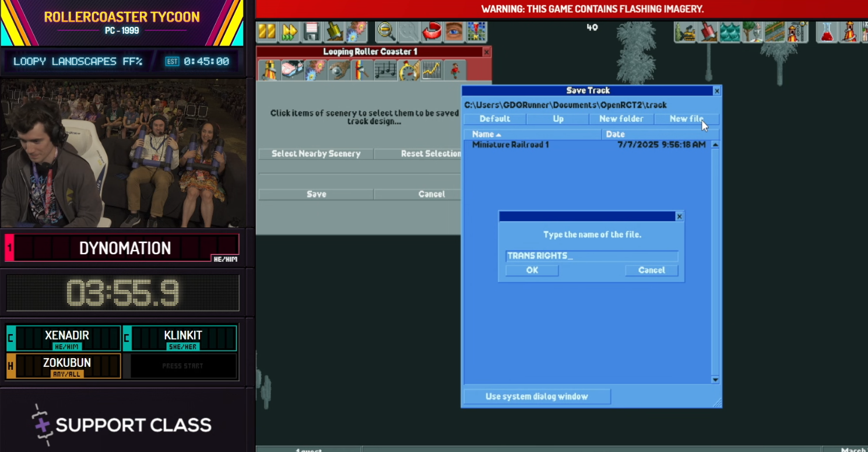Create a New folder in Save Track

tap(621, 119)
